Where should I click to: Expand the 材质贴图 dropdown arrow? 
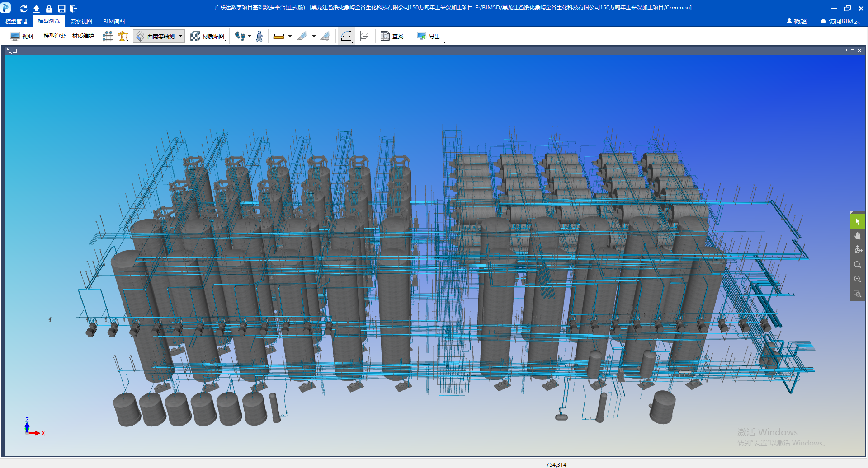[226, 41]
